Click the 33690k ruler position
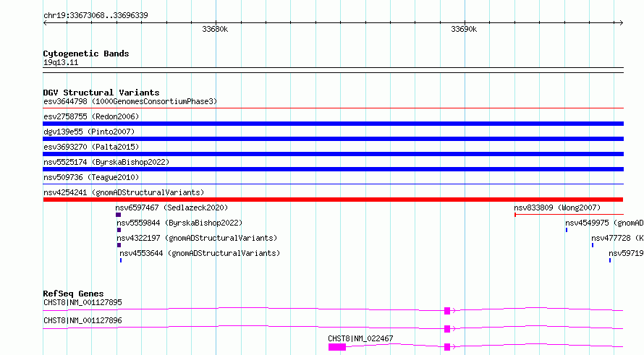This screenshot has height=355, width=644. coord(464,29)
